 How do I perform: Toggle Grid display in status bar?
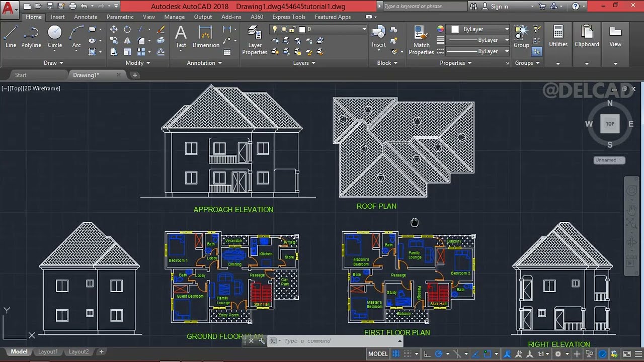pos(397,353)
